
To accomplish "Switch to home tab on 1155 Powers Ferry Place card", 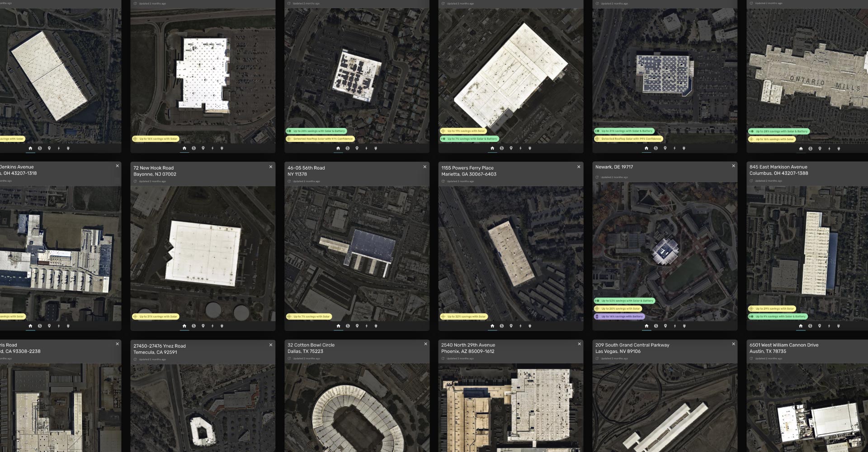I will (492, 326).
